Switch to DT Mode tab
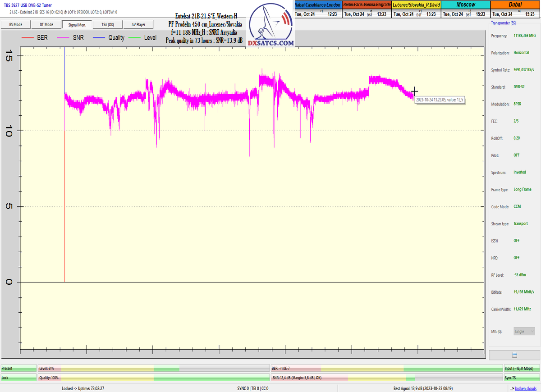The image size is (541, 392). coord(46,25)
